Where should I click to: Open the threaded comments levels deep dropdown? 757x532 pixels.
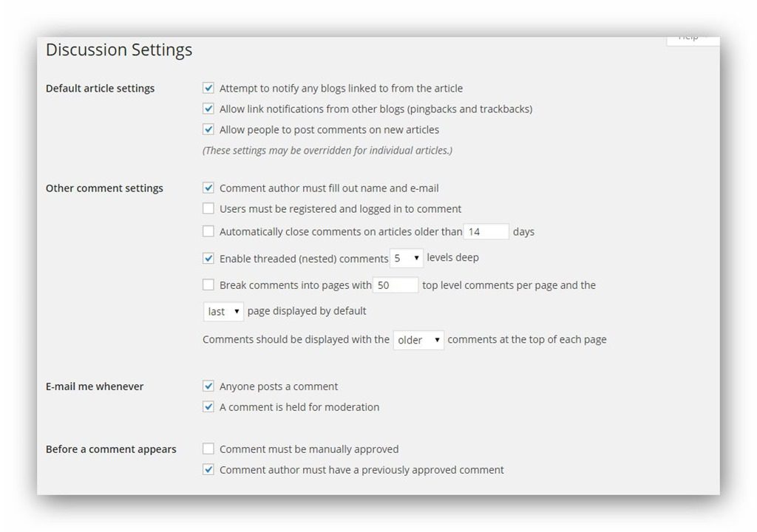point(407,259)
